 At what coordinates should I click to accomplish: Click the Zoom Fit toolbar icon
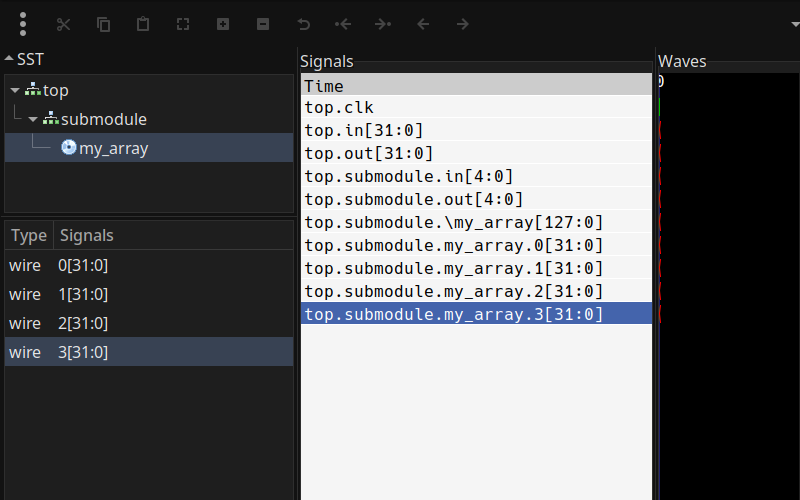tap(183, 24)
